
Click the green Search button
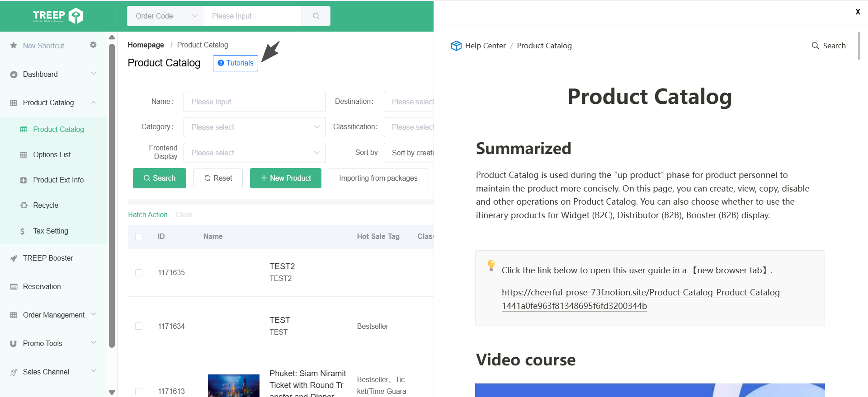[160, 178]
